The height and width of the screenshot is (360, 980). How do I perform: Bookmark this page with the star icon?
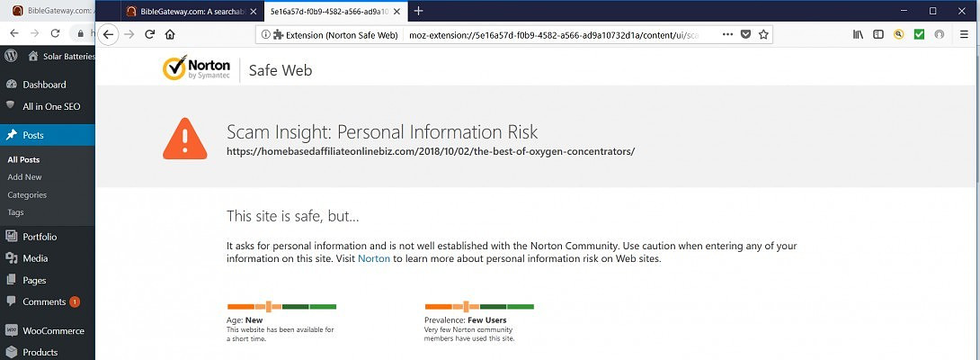click(x=763, y=34)
